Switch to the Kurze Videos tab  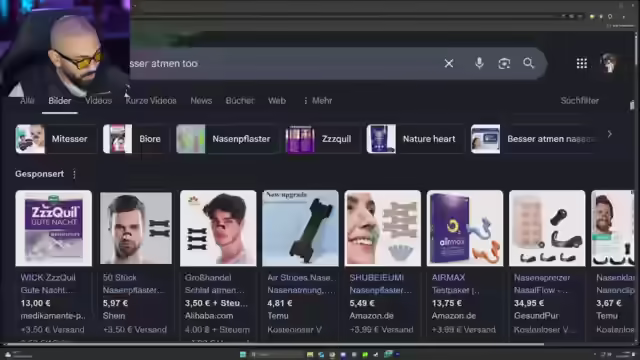[x=151, y=100]
